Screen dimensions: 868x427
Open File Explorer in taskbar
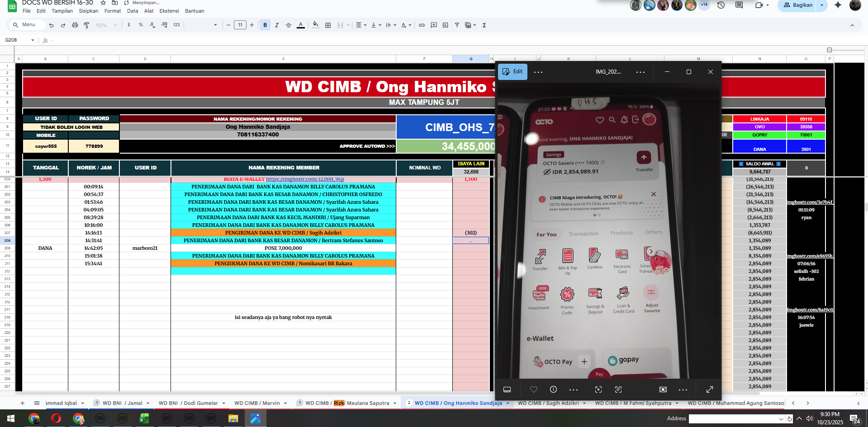pos(233,418)
